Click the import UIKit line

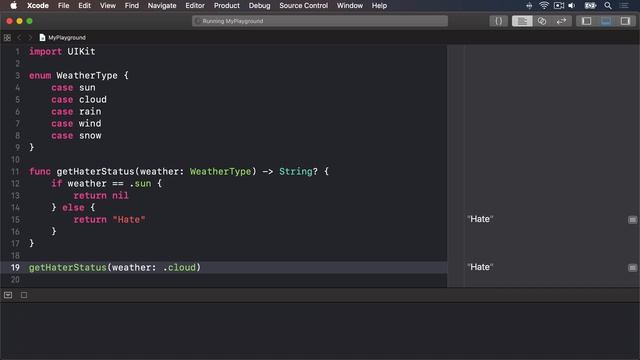(x=62, y=51)
